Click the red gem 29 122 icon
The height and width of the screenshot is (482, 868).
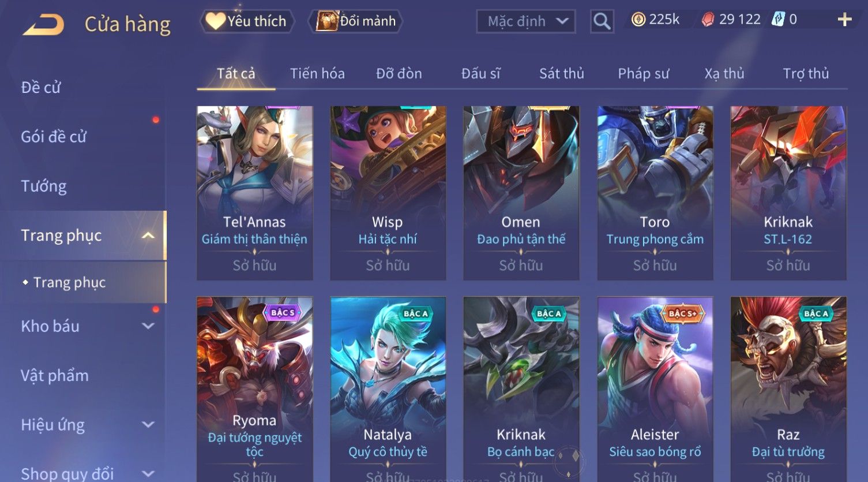tap(708, 20)
